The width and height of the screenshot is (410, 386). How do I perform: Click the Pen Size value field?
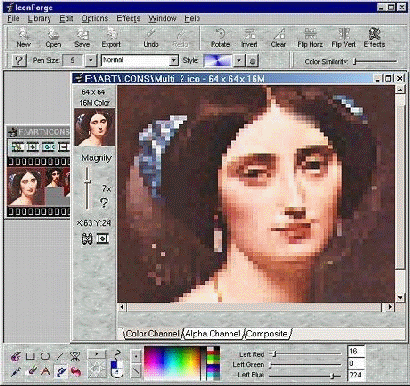pos(73,61)
